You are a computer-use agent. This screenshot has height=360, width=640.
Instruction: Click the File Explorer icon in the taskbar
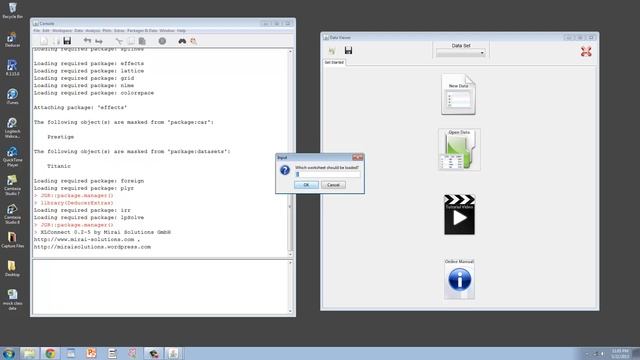tap(29, 353)
